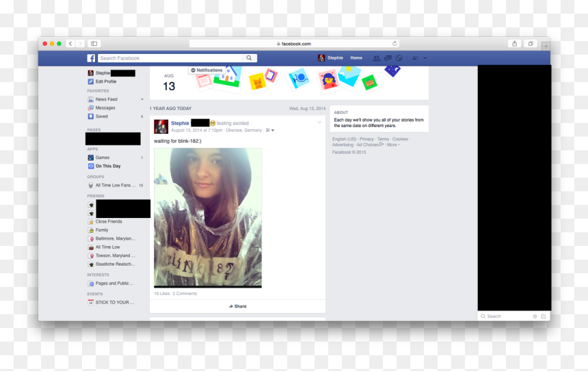Add new tab with plus button

[546, 46]
